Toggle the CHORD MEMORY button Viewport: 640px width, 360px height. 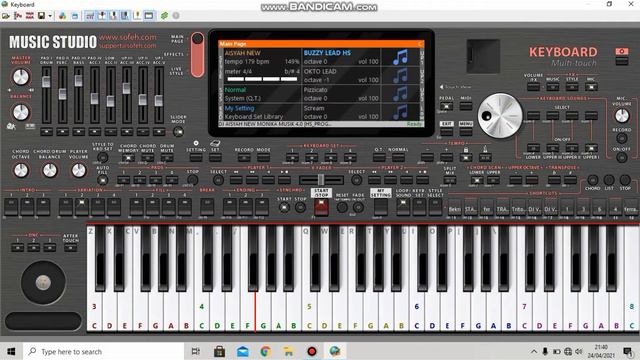point(128,158)
